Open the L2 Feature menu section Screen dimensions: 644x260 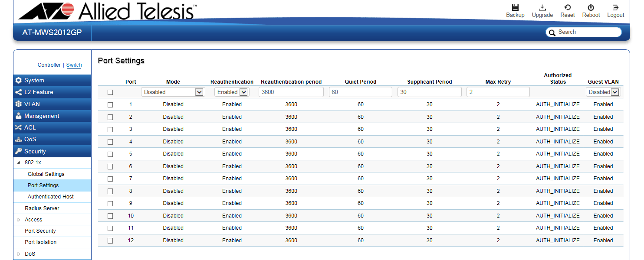53,92
